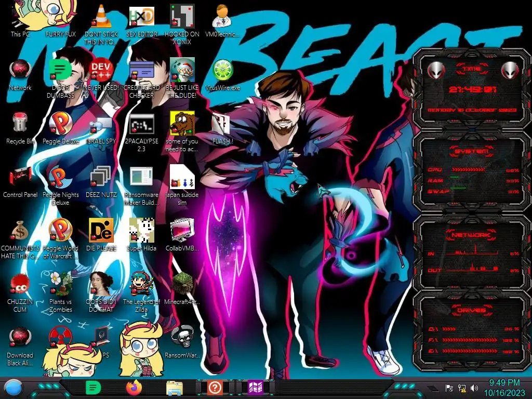The image size is (532, 399).
Task: Open the Recycle Bin
Action: coord(20,128)
